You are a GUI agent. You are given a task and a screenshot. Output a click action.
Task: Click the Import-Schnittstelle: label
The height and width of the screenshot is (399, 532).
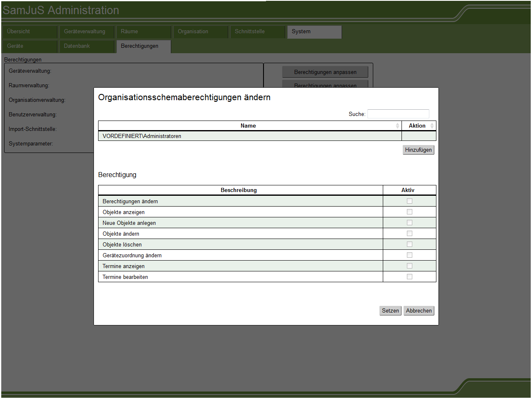pos(32,129)
